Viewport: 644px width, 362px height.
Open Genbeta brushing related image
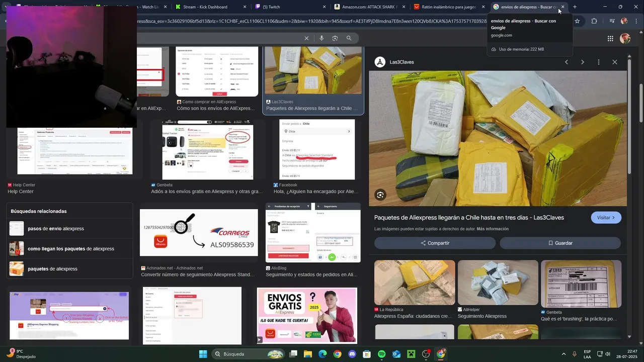click(x=581, y=283)
